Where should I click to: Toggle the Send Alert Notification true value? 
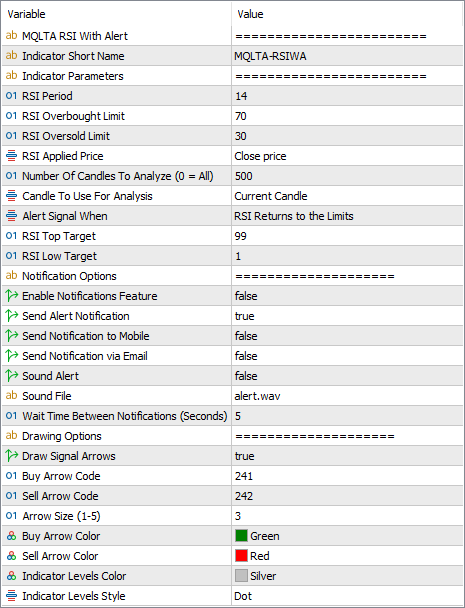coord(347,316)
